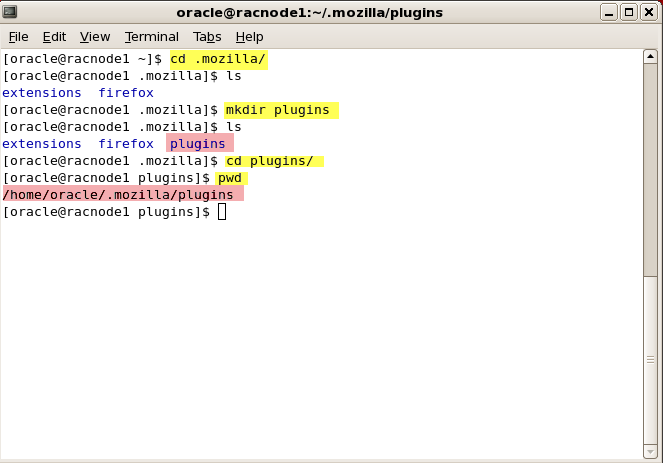The width and height of the screenshot is (663, 463).
Task: Click the highlighted 'cd .mozilla/' command
Action: [x=218, y=60]
